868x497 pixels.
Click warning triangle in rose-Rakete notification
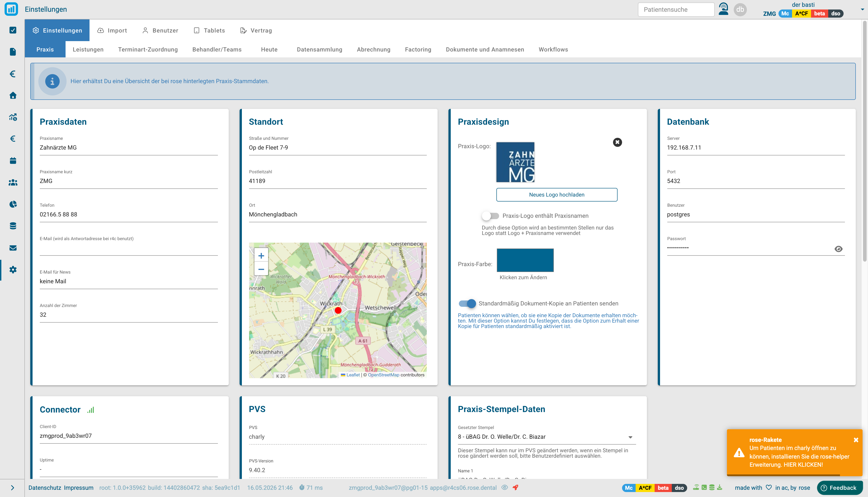[x=739, y=453]
